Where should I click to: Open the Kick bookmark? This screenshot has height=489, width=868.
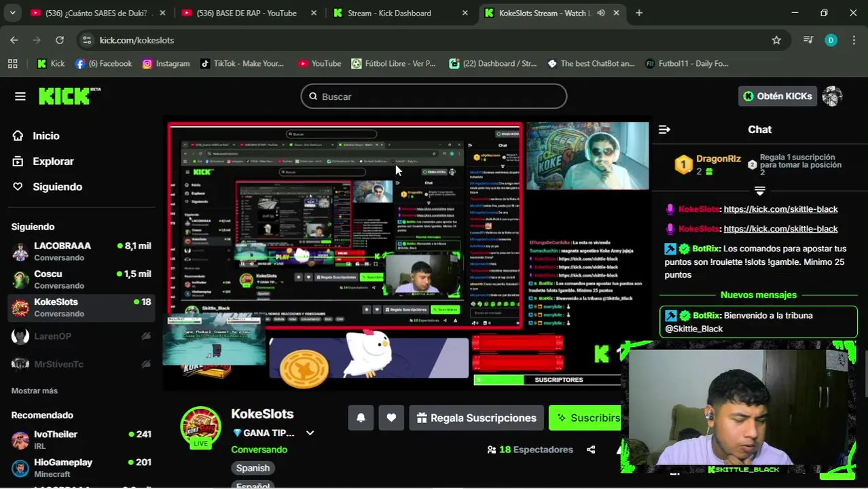pos(51,63)
